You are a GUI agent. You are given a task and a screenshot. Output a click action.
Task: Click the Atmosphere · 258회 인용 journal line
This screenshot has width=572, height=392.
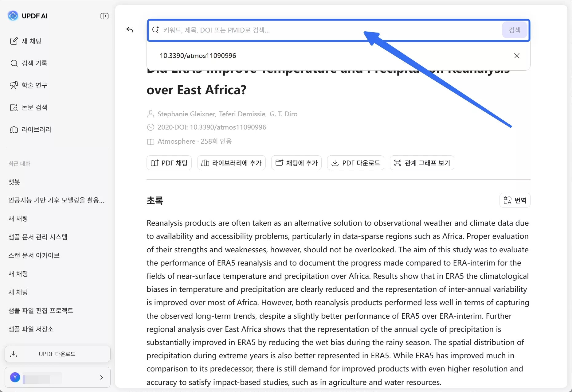pos(194,141)
